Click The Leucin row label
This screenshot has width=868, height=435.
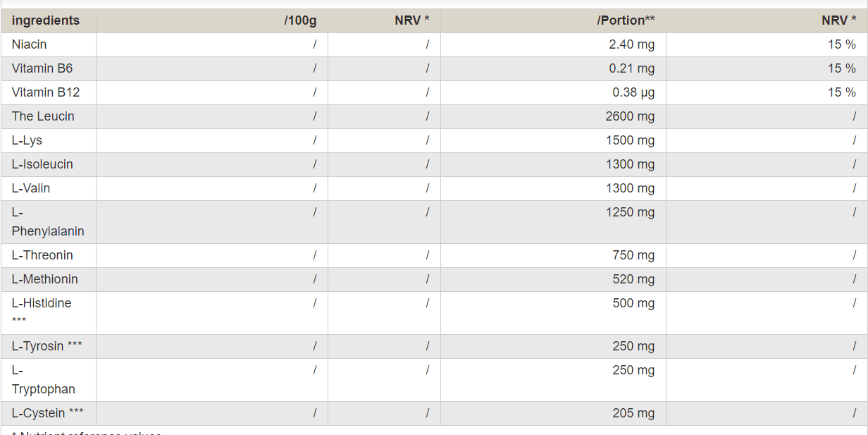[x=43, y=116]
